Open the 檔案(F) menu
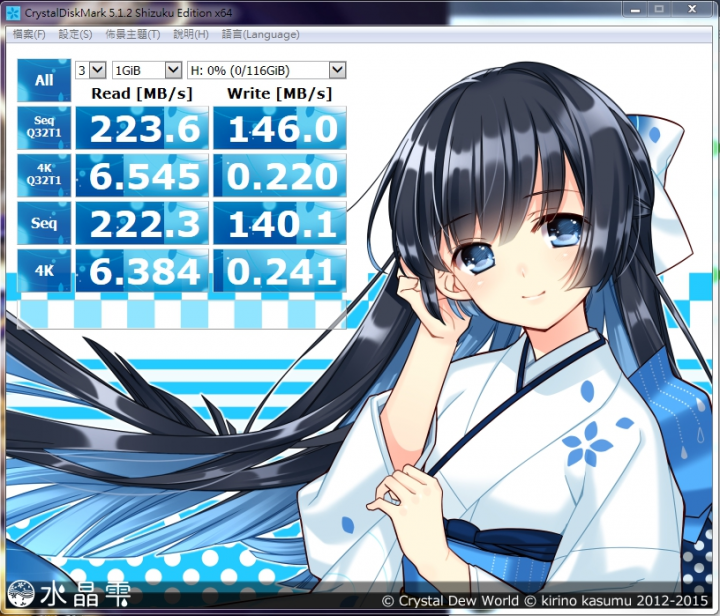This screenshot has width=720, height=616. click(x=29, y=34)
